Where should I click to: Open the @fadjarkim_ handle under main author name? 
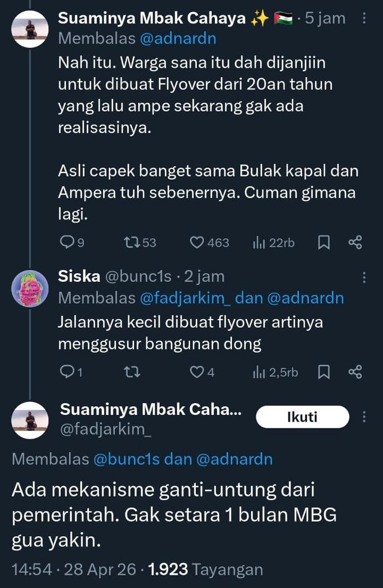[x=105, y=428]
